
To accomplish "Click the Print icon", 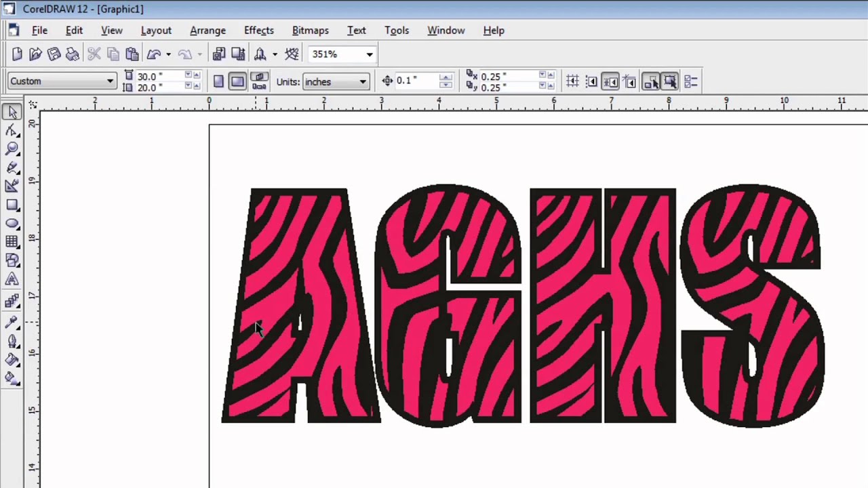I will [x=73, y=54].
